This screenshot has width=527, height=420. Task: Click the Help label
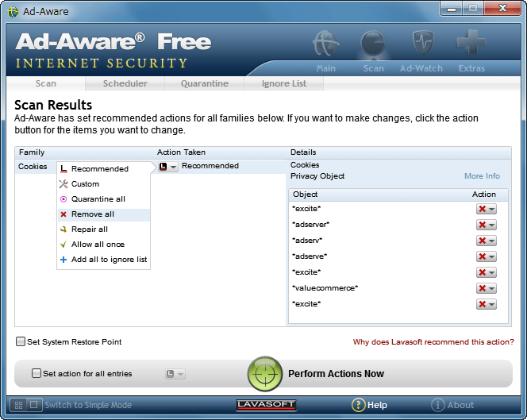point(377,405)
